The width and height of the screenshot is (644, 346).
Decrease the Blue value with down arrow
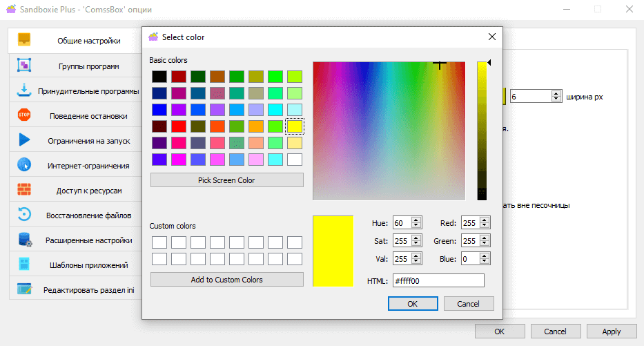point(485,261)
